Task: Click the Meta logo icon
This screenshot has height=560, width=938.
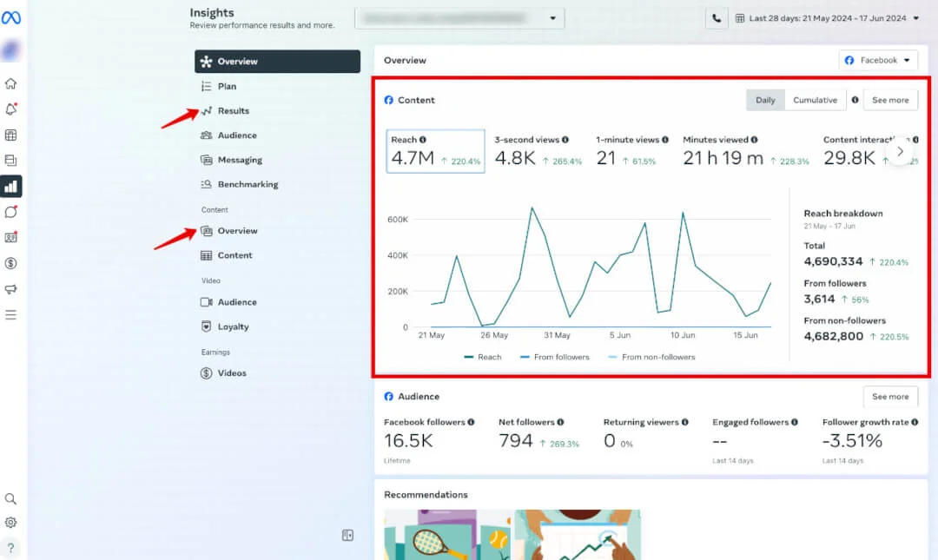Action: coord(10,18)
